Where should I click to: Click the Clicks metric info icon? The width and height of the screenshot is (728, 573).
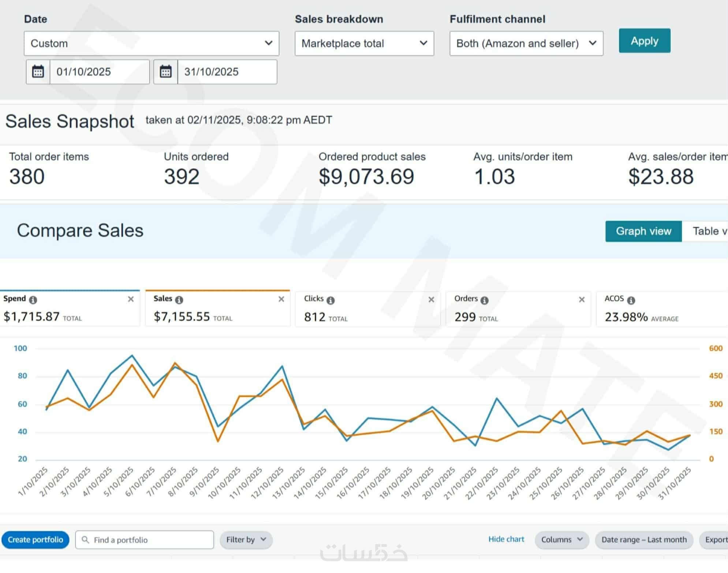[x=331, y=300]
